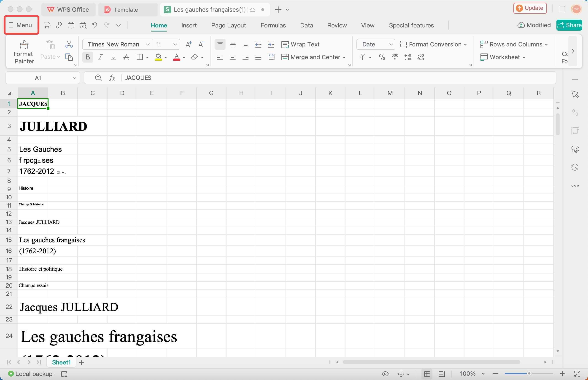Center text horizontally
The width and height of the screenshot is (588, 380).
[232, 57]
